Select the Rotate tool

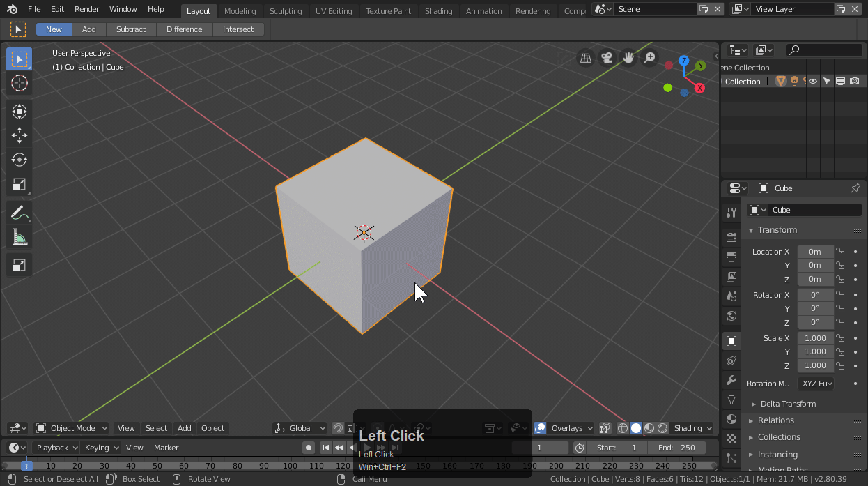coord(19,160)
